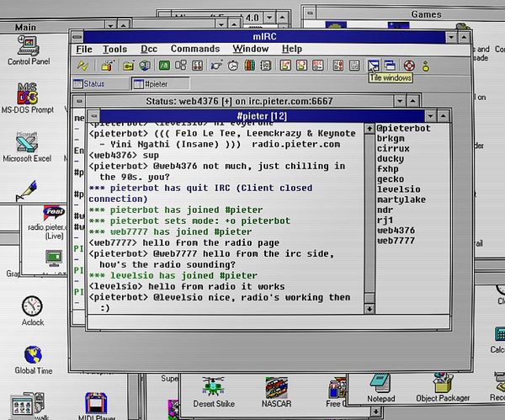Image resolution: width=505 pixels, height=420 pixels.
Task: Click the Tile windows toolbar icon
Action: pos(373,66)
